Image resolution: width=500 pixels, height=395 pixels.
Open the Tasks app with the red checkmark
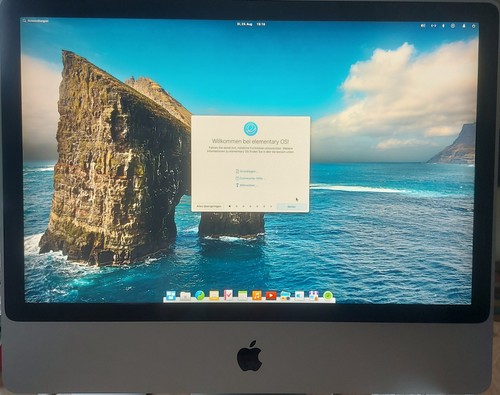click(228, 295)
